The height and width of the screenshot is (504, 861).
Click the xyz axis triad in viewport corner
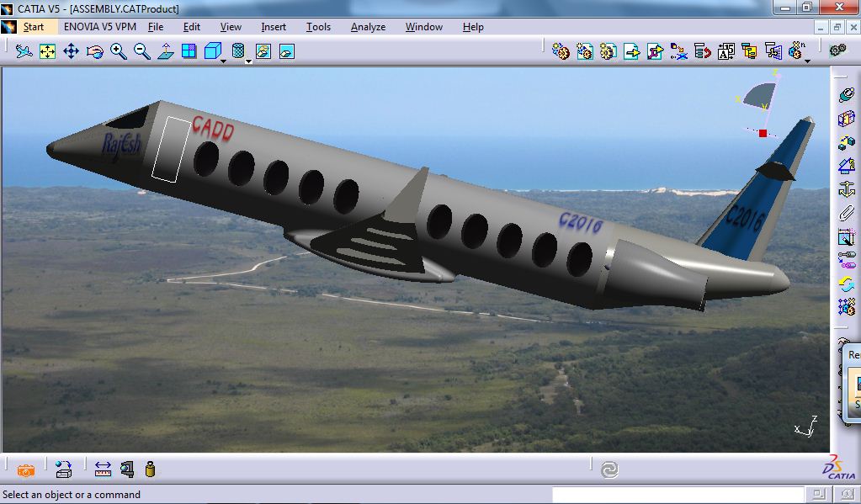[x=806, y=427]
